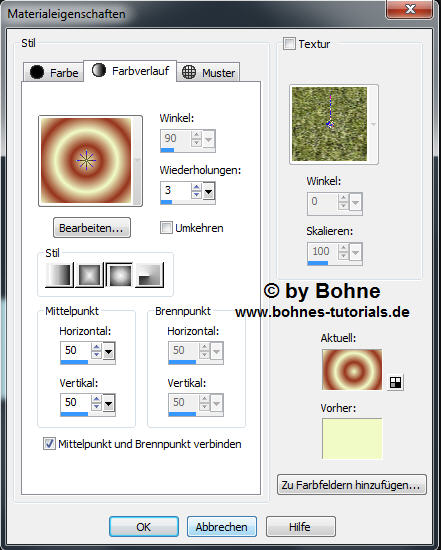441x550 pixels.
Task: Click the grid Muster tab icon
Action: [189, 72]
